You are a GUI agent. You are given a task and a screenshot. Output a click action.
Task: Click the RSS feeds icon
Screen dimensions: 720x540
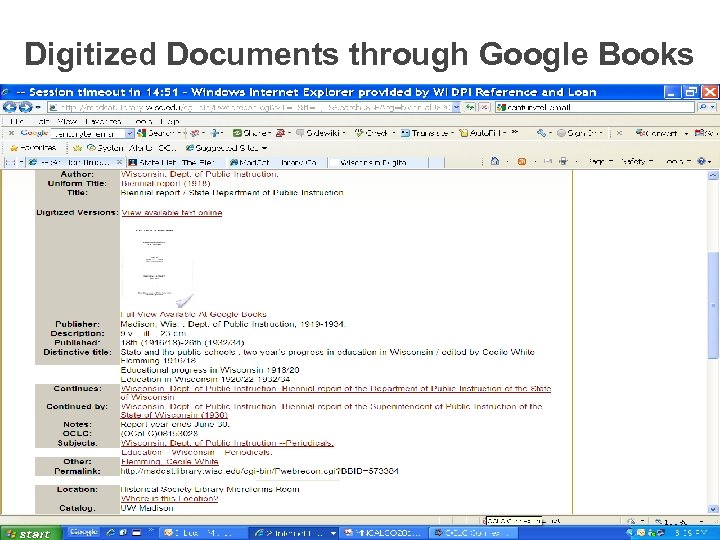[x=522, y=161]
